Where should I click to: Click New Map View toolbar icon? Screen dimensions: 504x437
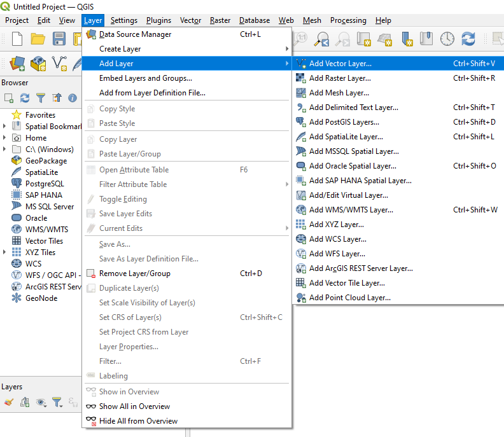[364, 39]
